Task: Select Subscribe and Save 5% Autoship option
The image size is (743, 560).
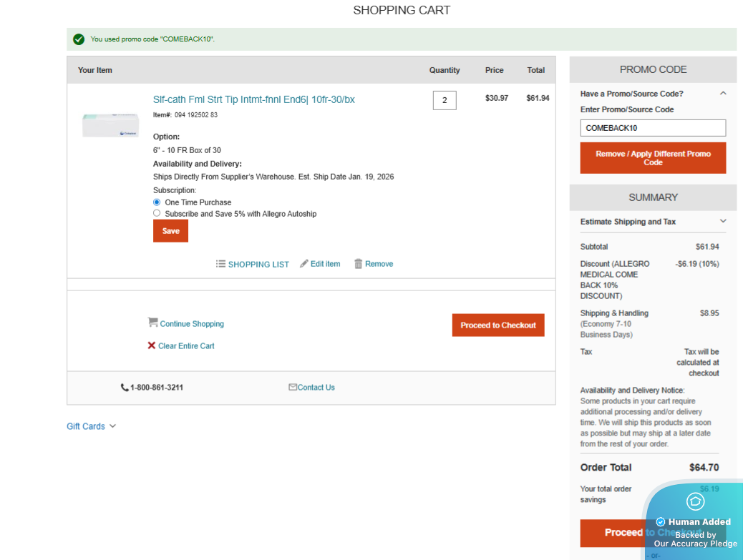Action: tap(157, 213)
